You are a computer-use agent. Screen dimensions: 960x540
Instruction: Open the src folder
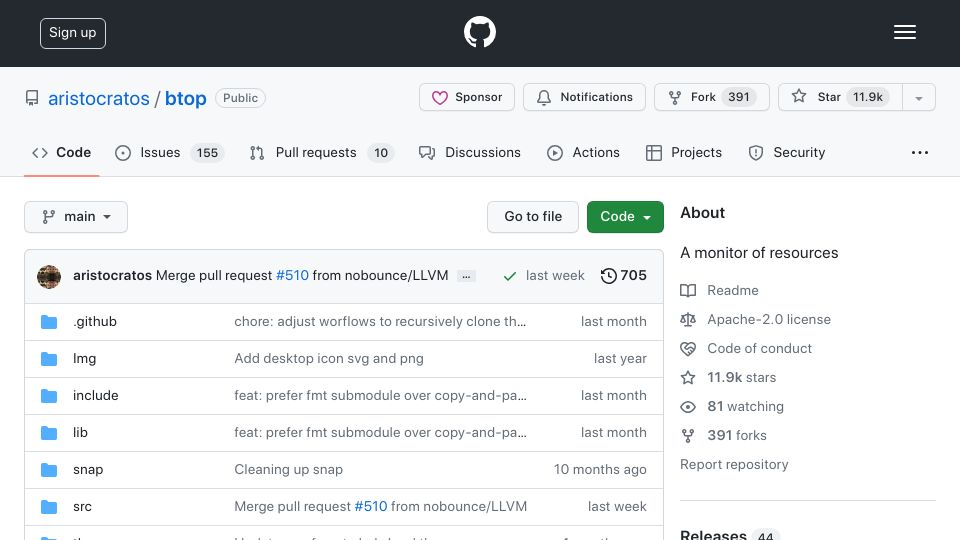point(82,507)
